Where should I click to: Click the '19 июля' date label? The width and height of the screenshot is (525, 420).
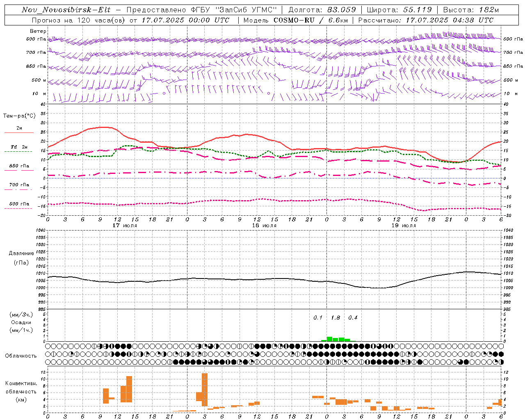(x=404, y=225)
